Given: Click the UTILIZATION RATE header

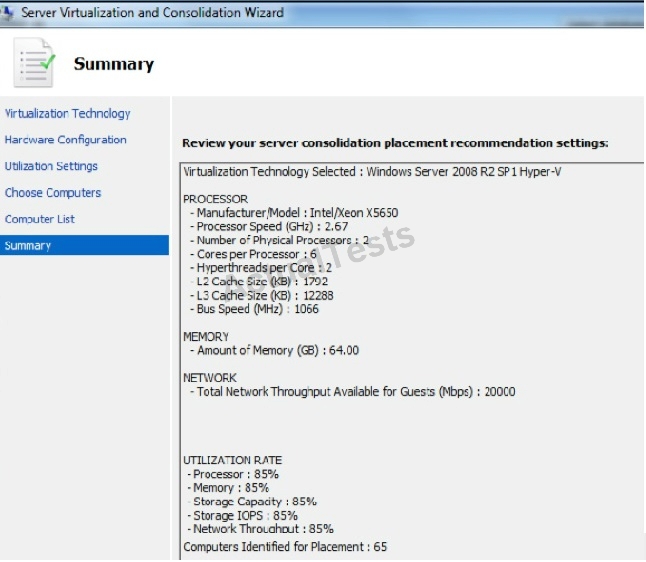Looking at the screenshot, I should tap(232, 460).
